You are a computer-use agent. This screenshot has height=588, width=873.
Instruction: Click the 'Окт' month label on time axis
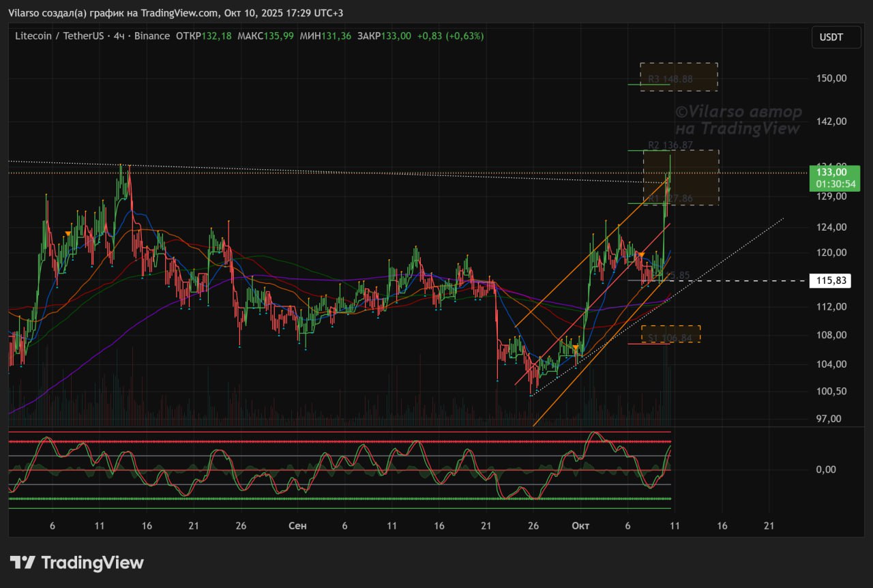[580, 526]
